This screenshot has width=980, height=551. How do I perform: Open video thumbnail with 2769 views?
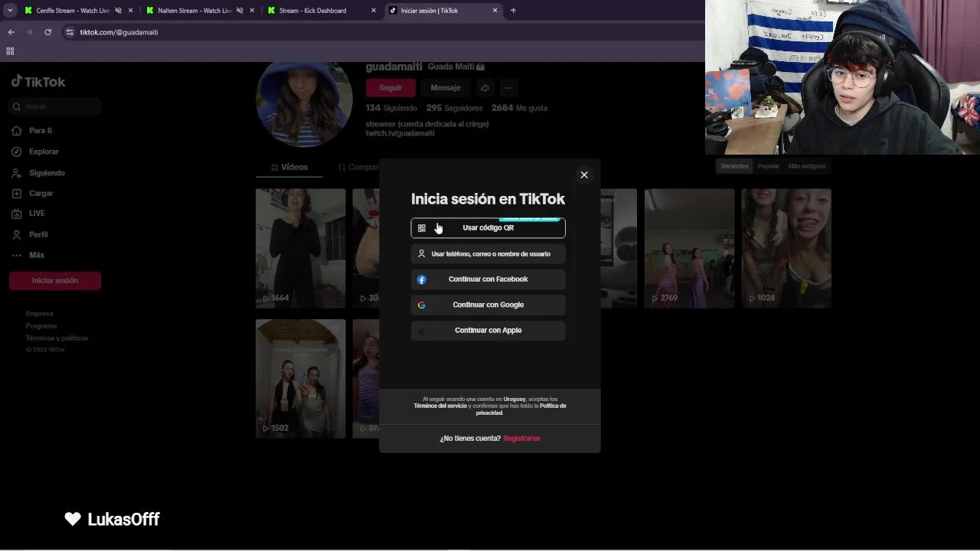[x=689, y=248]
